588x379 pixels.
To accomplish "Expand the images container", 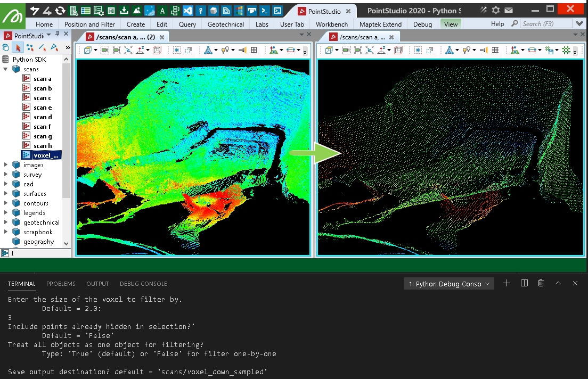I will pos(5,164).
